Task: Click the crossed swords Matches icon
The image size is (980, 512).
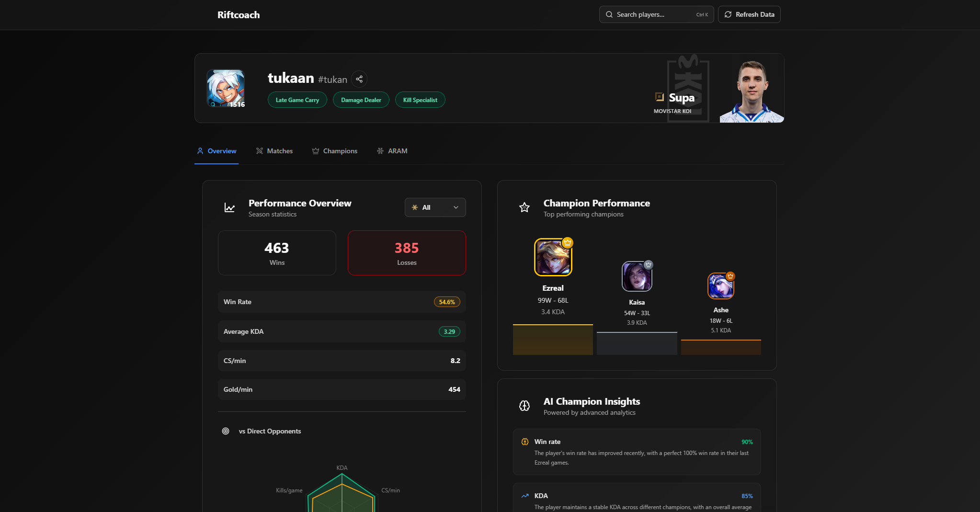Action: [260, 151]
